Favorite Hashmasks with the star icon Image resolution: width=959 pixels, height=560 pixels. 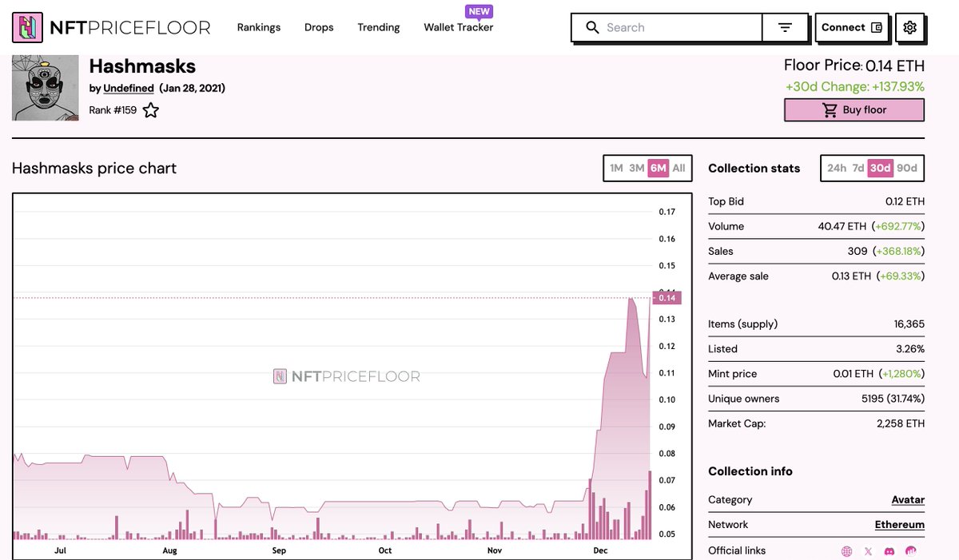point(150,111)
